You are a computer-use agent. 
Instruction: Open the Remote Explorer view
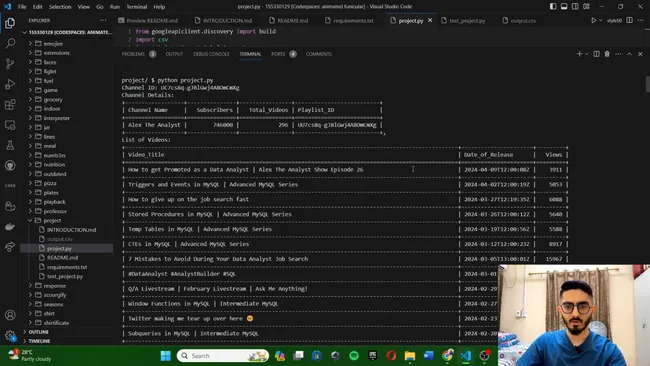tap(10, 125)
